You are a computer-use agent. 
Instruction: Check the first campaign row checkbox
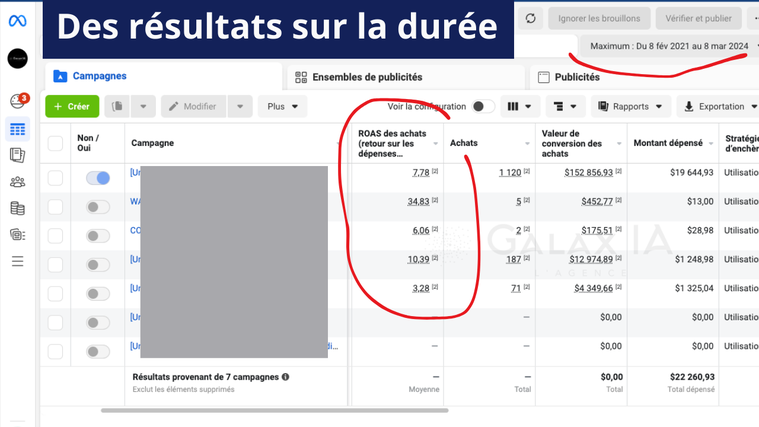[55, 178]
